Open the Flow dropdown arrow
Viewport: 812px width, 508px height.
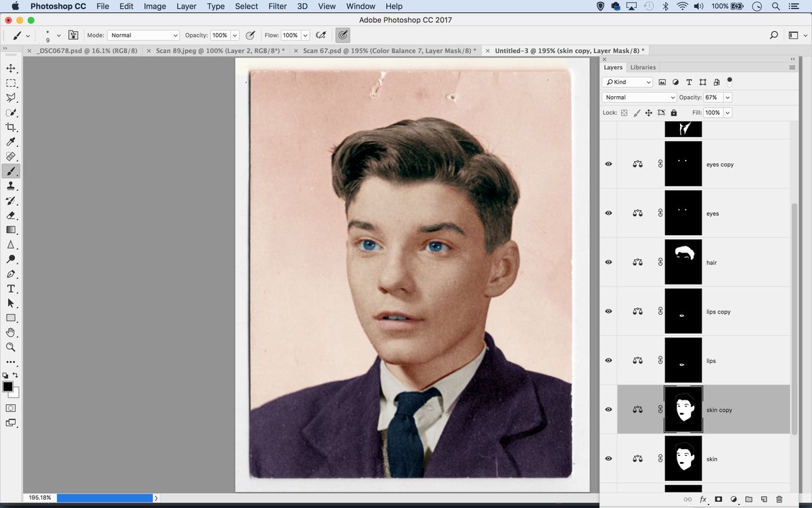[x=305, y=35]
